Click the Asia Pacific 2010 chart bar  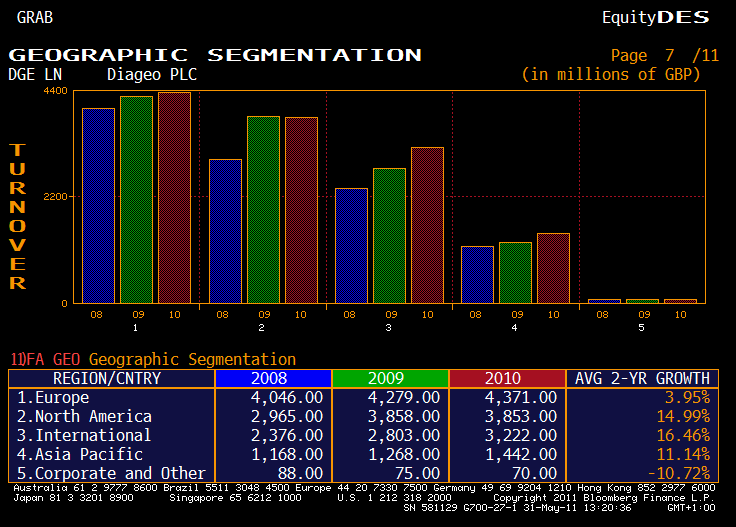click(553, 268)
